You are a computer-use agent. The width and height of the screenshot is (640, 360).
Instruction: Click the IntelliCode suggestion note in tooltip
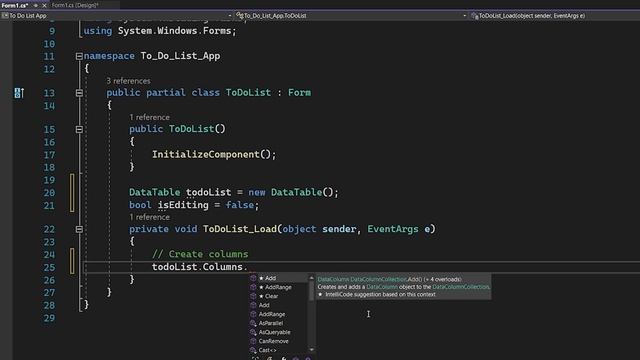coord(377,294)
